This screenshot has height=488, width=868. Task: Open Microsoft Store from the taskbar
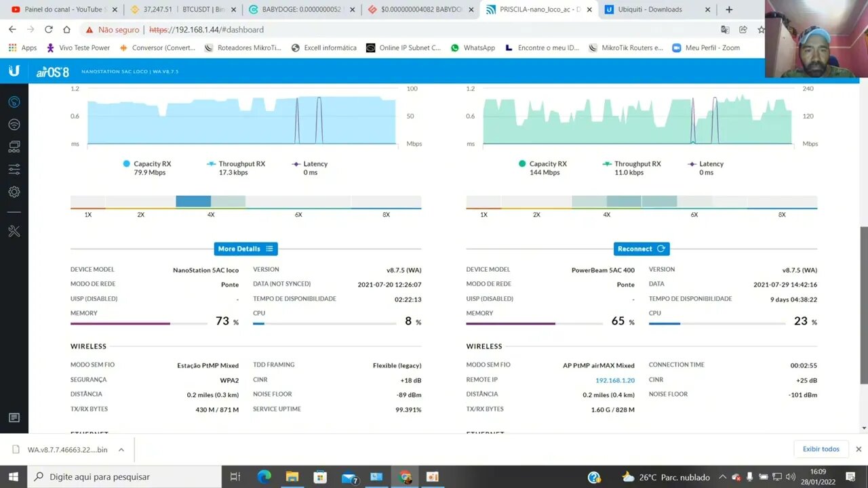tap(320, 476)
